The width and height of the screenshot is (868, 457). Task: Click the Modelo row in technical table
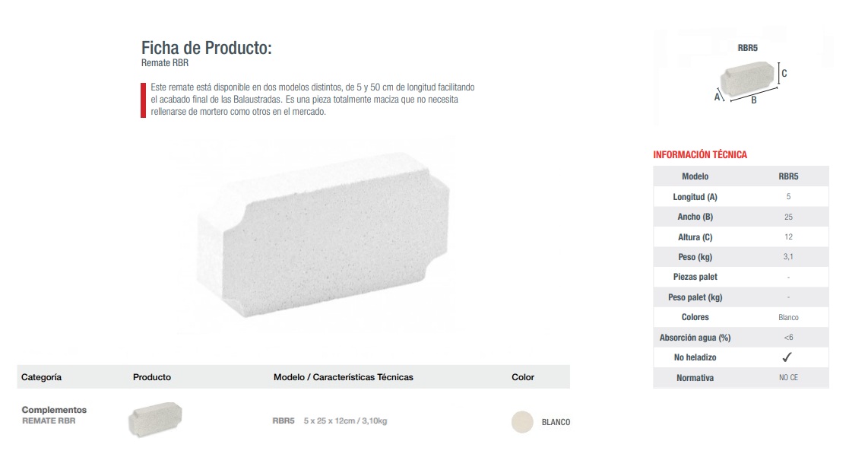pyautogui.click(x=740, y=176)
